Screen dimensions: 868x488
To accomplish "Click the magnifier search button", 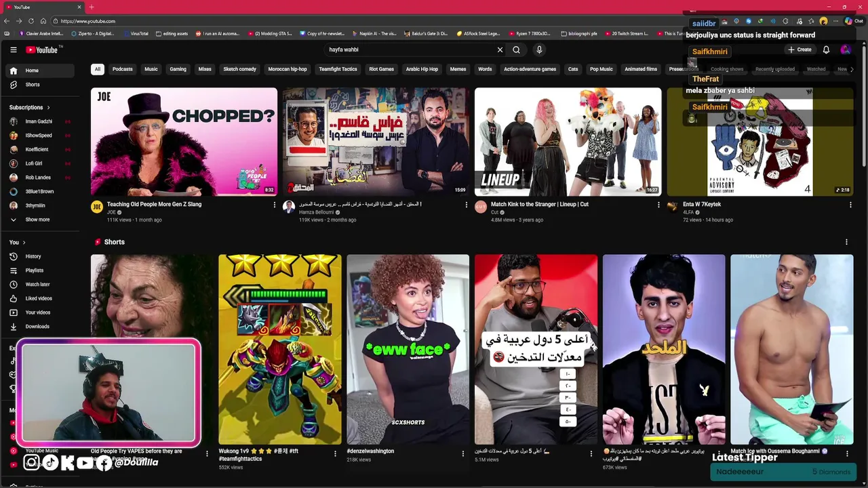I will coord(516,49).
